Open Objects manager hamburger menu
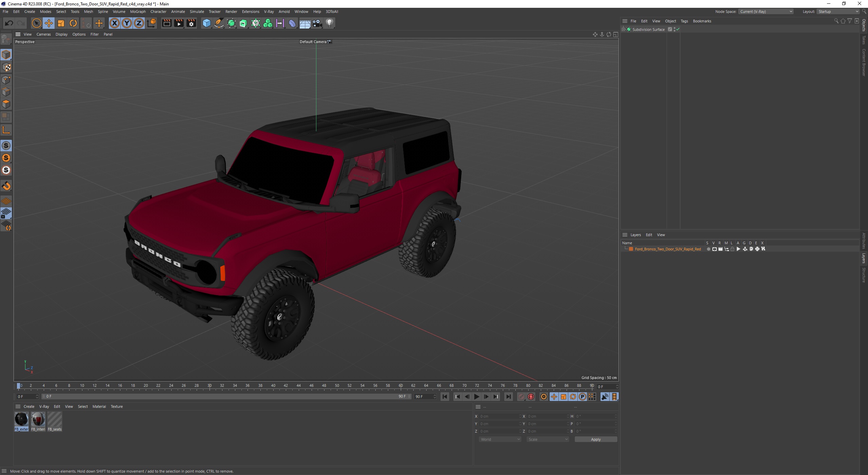Screen dimensions: 868x475 coord(625,21)
